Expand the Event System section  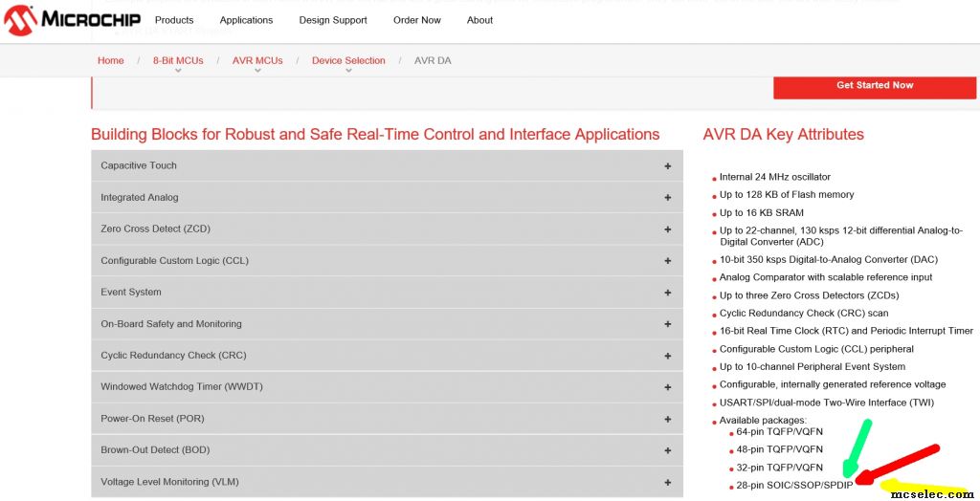coord(387,293)
